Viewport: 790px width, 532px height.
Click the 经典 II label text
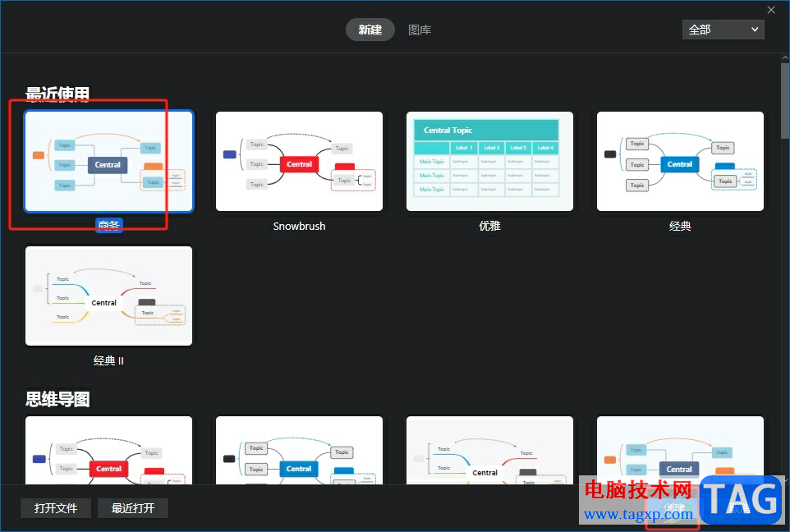pos(109,360)
